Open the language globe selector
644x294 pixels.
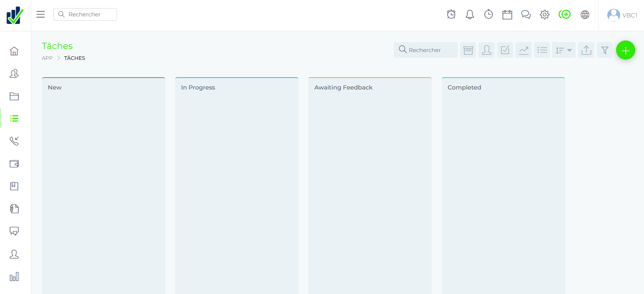585,15
